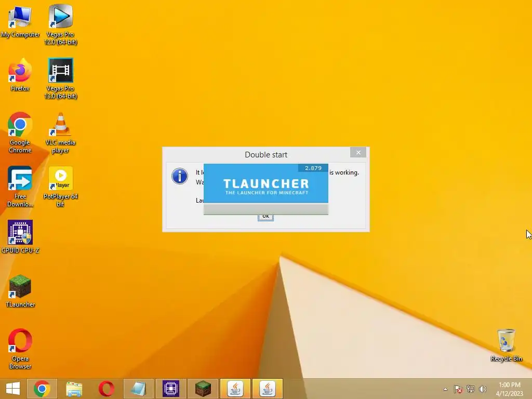Click OK in the Double start dialog

click(265, 217)
